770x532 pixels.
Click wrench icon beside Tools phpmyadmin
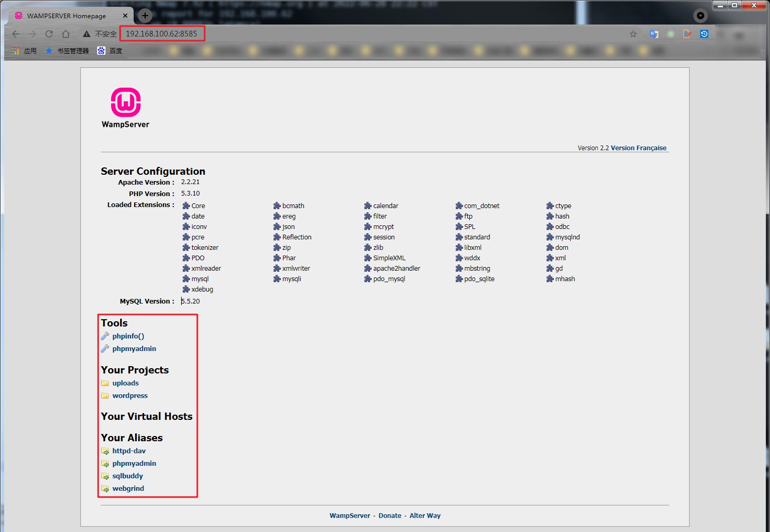point(105,349)
